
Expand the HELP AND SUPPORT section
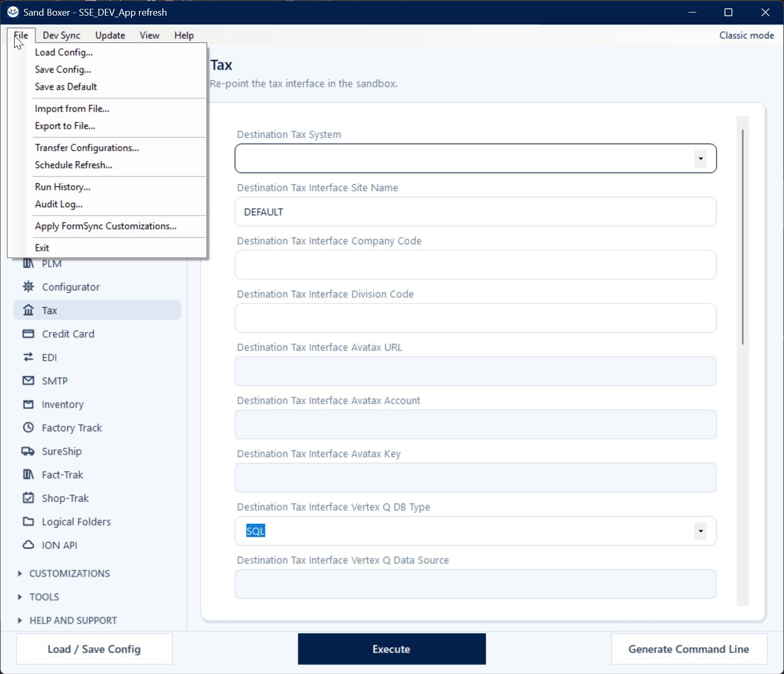tap(20, 620)
